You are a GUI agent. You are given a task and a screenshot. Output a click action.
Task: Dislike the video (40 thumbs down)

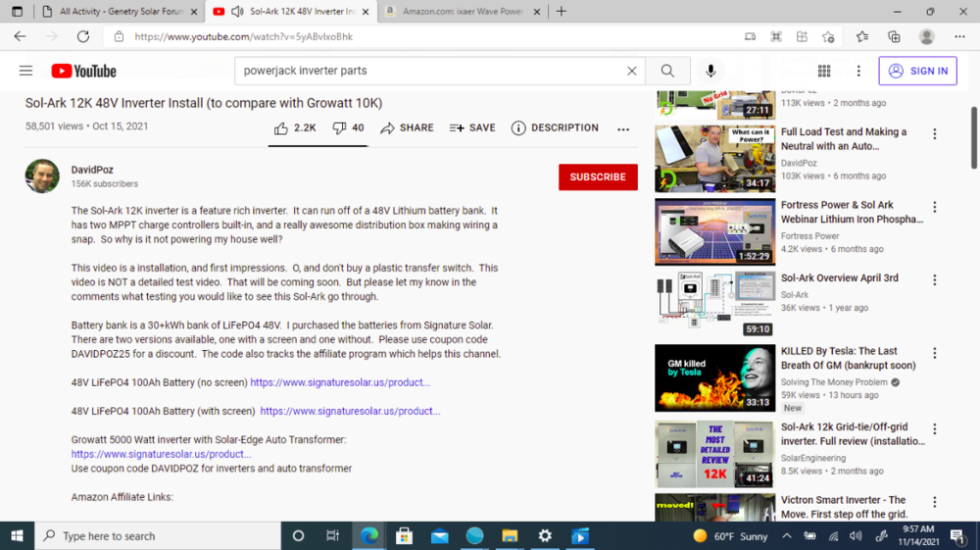click(x=348, y=128)
